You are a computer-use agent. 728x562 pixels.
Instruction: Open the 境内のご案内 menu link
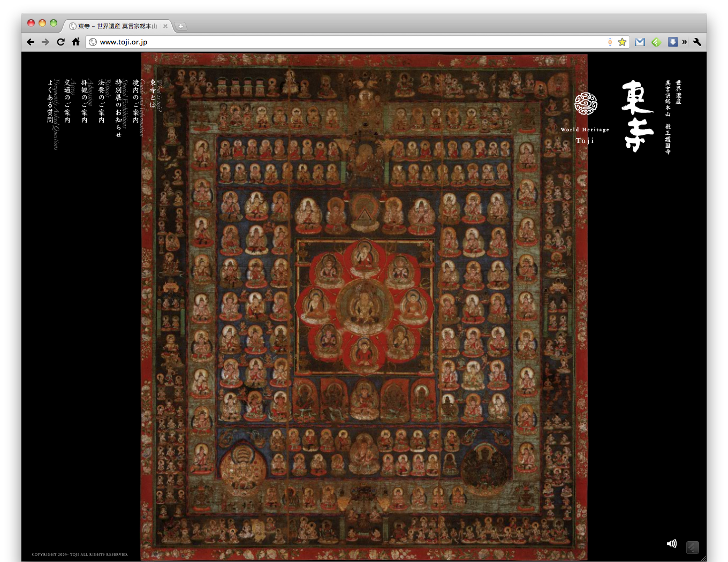pyautogui.click(x=136, y=101)
